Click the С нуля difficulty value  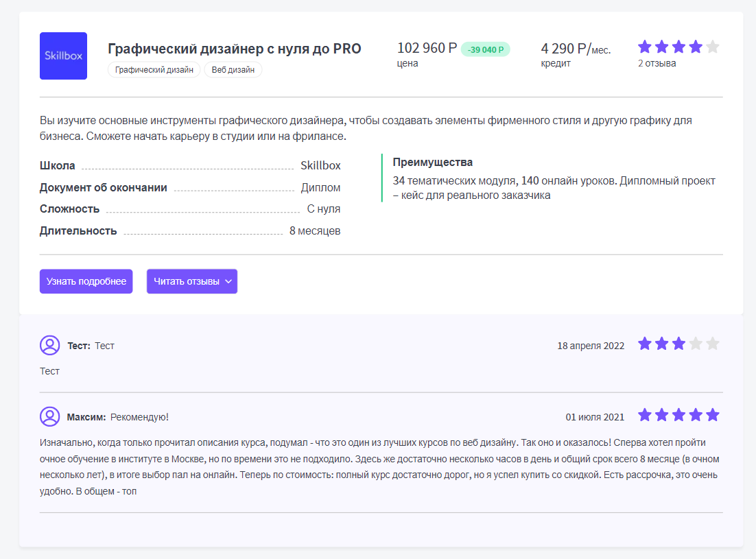[324, 209]
